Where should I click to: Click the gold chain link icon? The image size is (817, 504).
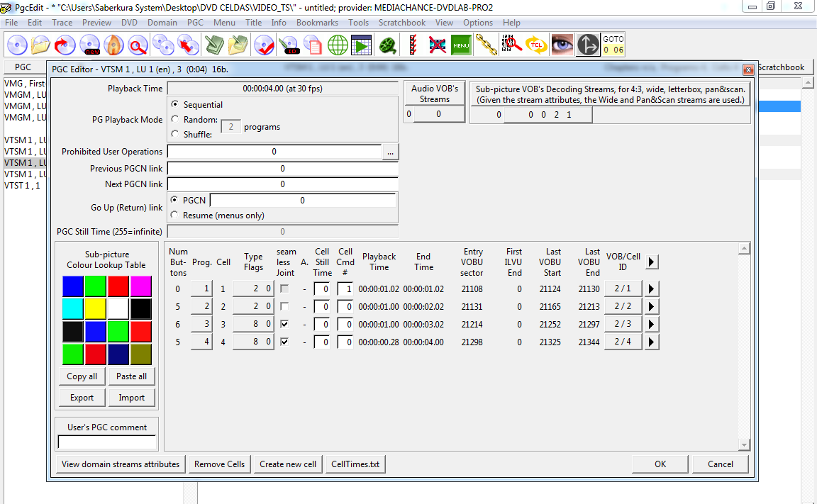(x=486, y=45)
